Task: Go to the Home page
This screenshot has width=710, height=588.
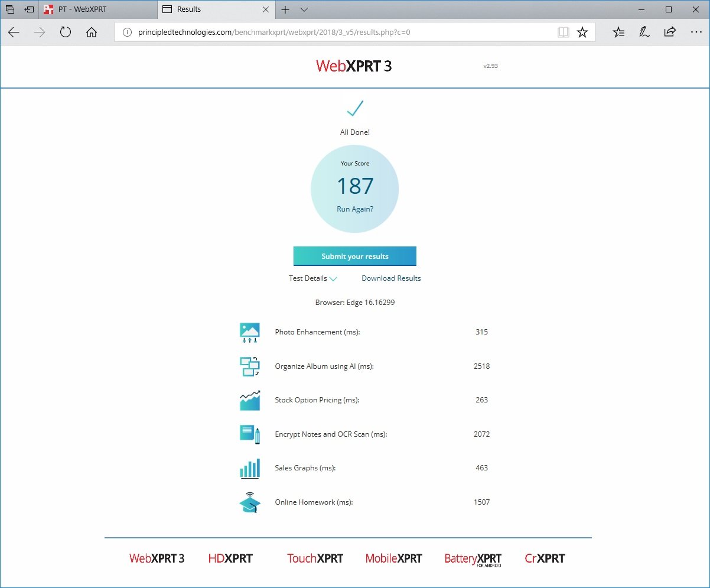Action: pyautogui.click(x=92, y=33)
